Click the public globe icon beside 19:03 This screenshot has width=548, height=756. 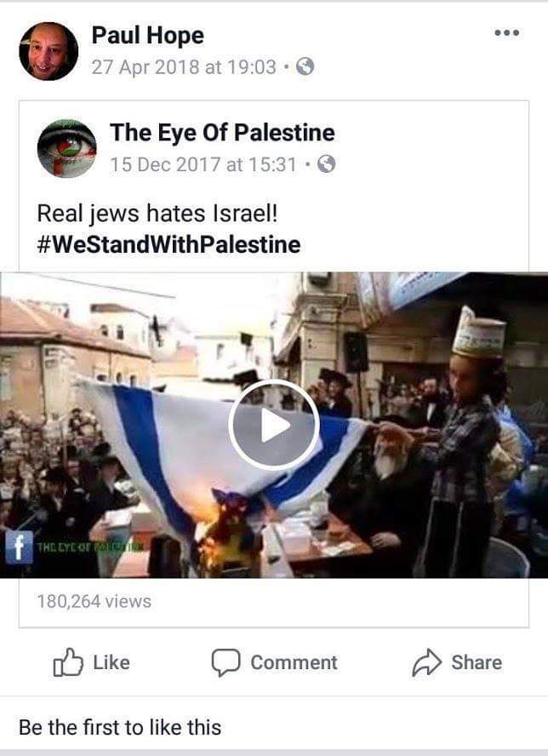point(305,66)
